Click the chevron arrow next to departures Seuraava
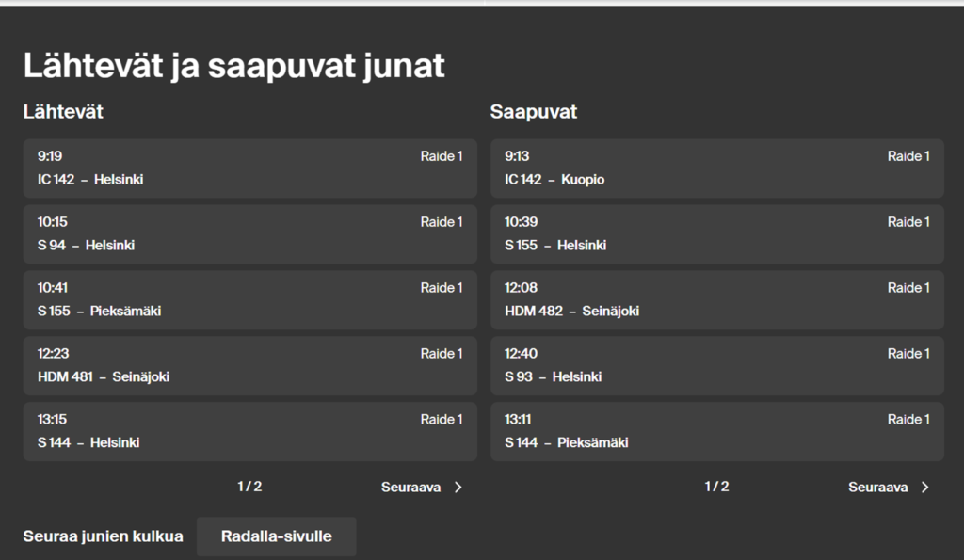This screenshot has width=964, height=560. click(x=458, y=488)
